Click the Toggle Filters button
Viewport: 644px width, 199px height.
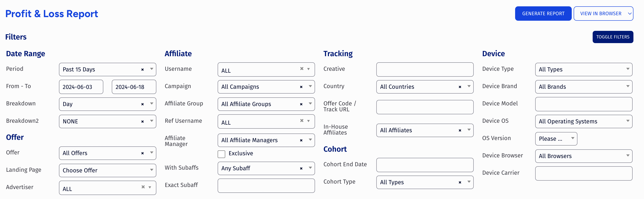(x=613, y=37)
